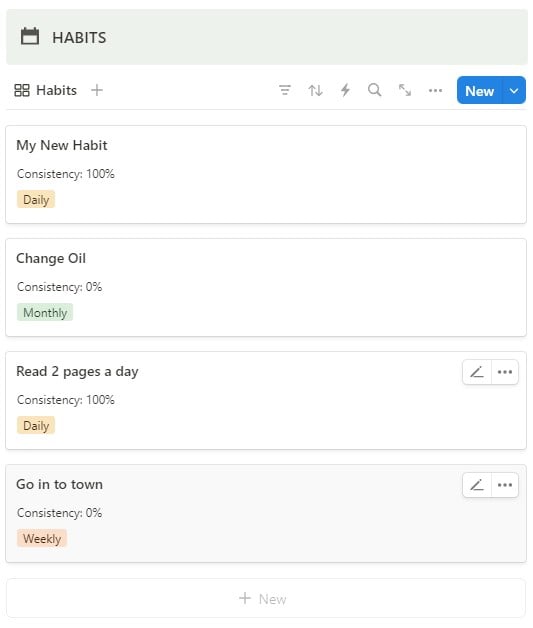Screen dimensions: 533x628
Task: Add a new view with plus icon
Action: point(97,90)
